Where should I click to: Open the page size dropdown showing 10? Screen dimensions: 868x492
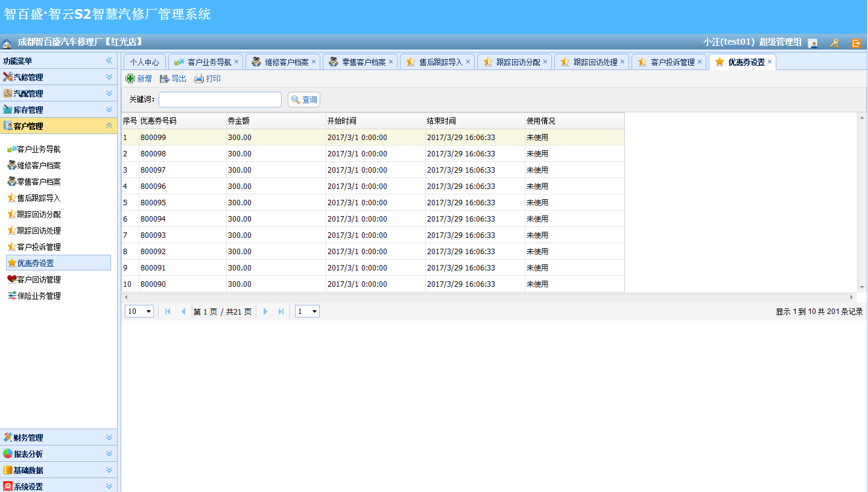[139, 311]
